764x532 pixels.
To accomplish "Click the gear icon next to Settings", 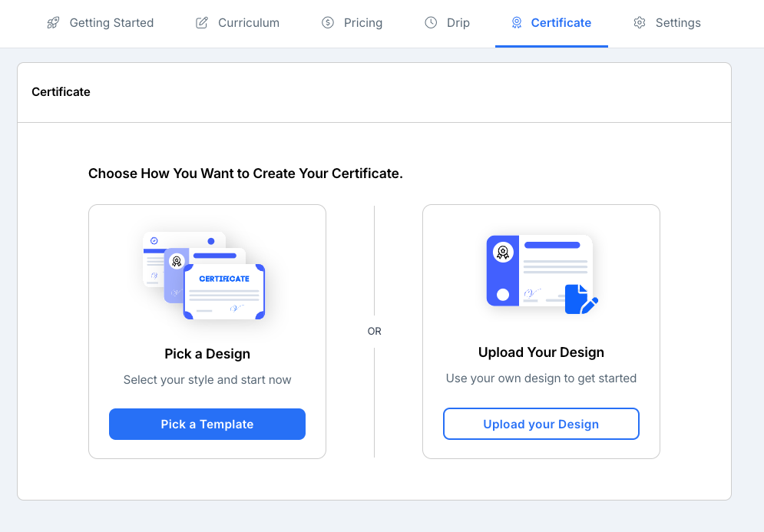I will pyautogui.click(x=640, y=22).
